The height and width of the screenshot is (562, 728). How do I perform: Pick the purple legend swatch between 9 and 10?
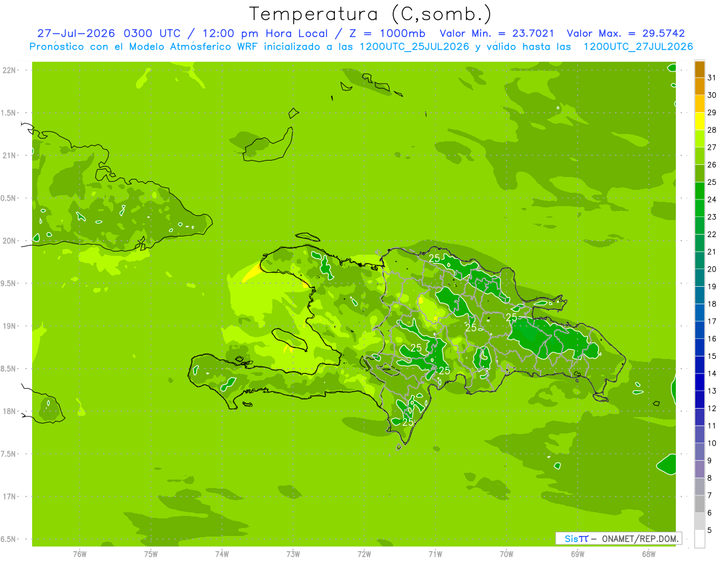699,452
